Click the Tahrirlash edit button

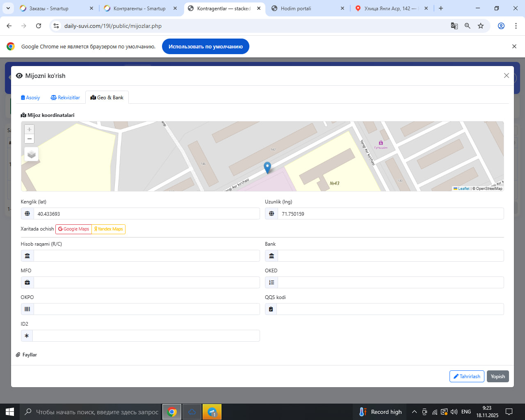point(467,377)
